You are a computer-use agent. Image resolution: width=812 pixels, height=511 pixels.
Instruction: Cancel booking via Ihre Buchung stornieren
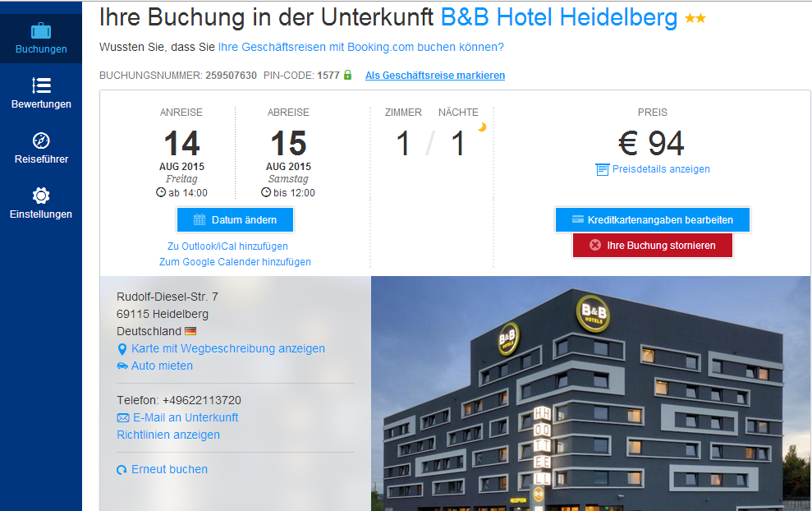pos(653,245)
